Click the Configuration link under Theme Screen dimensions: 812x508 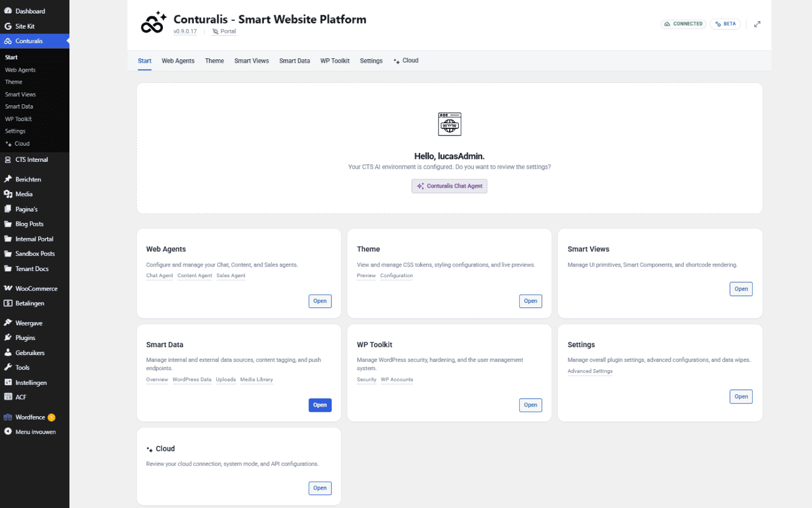(x=396, y=276)
